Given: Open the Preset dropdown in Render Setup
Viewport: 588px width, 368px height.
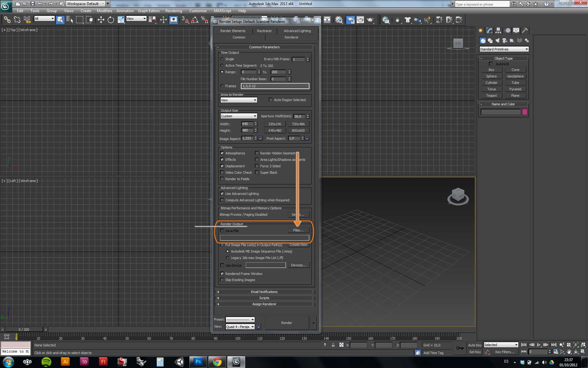Looking at the screenshot, I should [x=240, y=320].
